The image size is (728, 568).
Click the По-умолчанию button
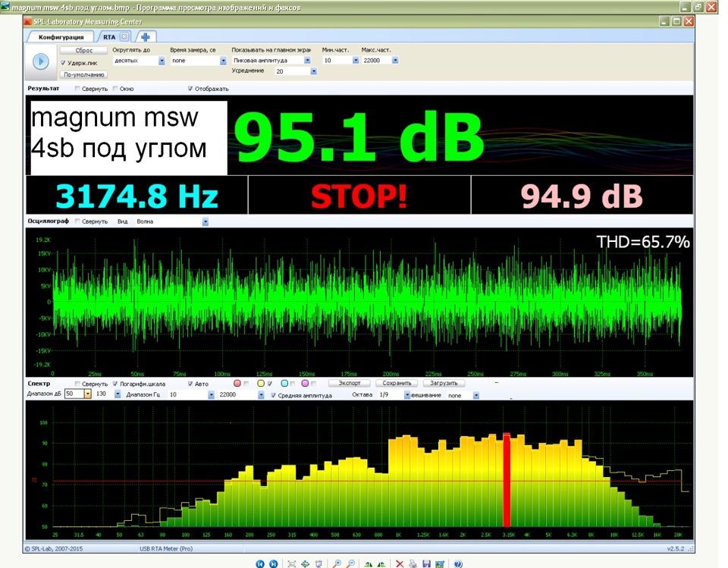[84, 74]
